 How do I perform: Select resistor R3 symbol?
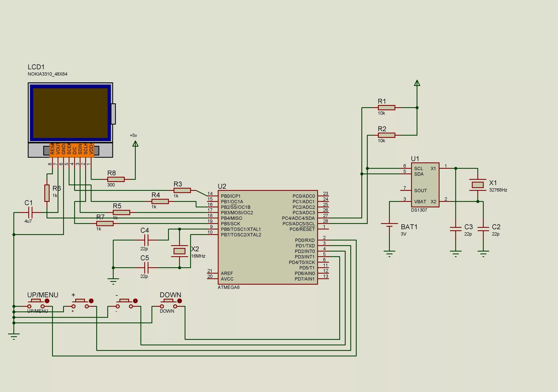(x=182, y=190)
